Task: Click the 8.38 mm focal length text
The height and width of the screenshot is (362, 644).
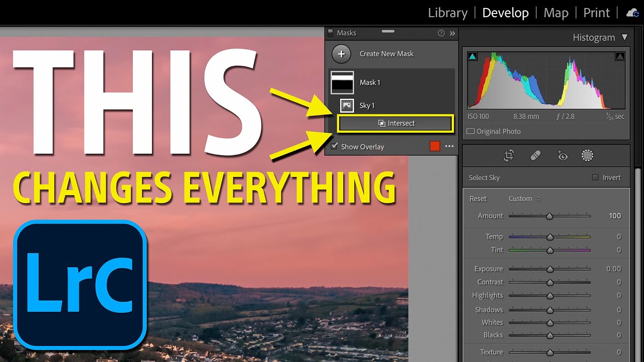Action: tap(526, 117)
